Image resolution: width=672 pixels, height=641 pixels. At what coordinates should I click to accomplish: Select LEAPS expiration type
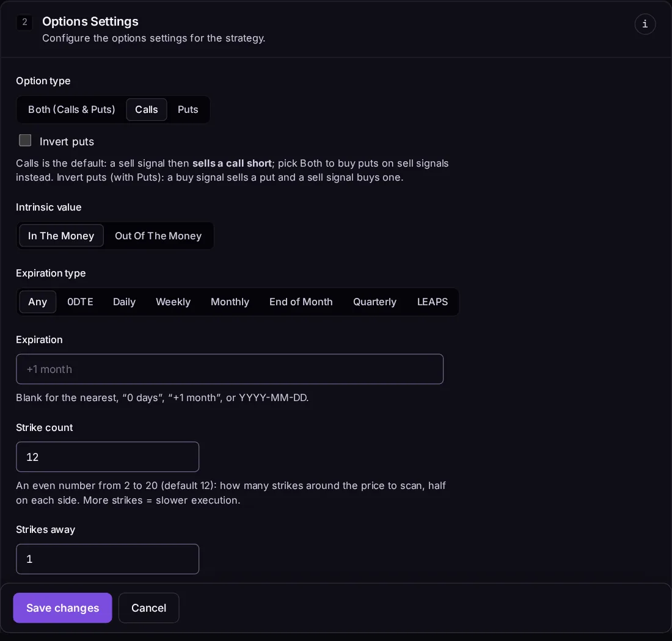[x=433, y=302]
